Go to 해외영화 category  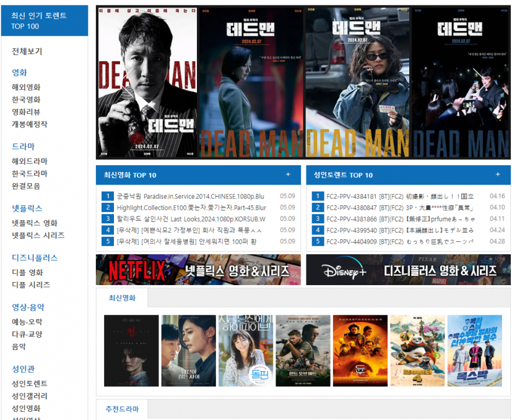pyautogui.click(x=26, y=87)
